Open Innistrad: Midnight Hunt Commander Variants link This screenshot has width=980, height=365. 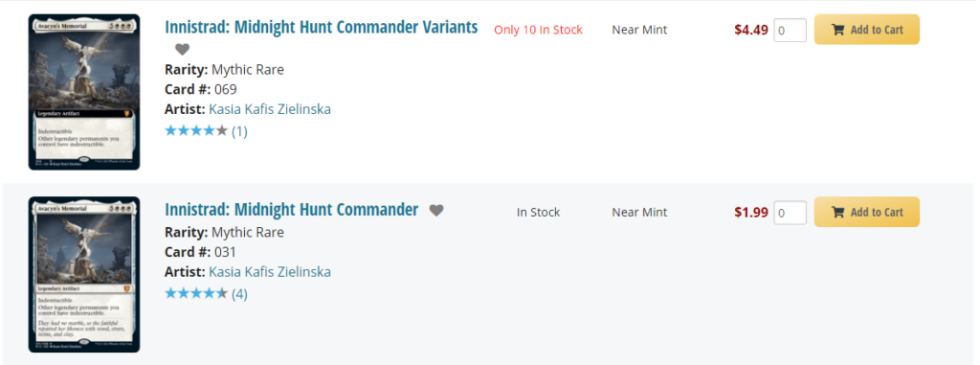coord(322,28)
